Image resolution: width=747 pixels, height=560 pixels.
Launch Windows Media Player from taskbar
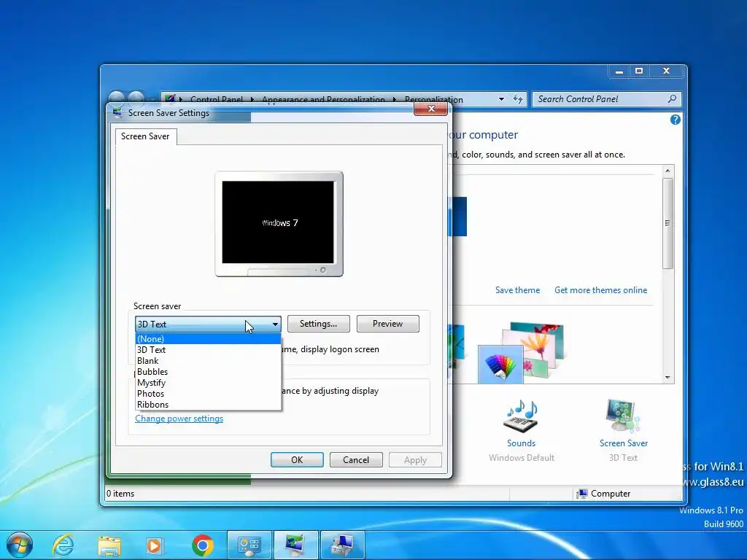pos(154,545)
